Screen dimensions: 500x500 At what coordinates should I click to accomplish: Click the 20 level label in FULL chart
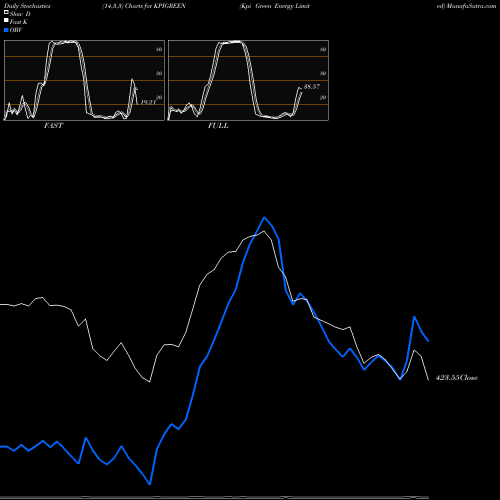(x=323, y=97)
